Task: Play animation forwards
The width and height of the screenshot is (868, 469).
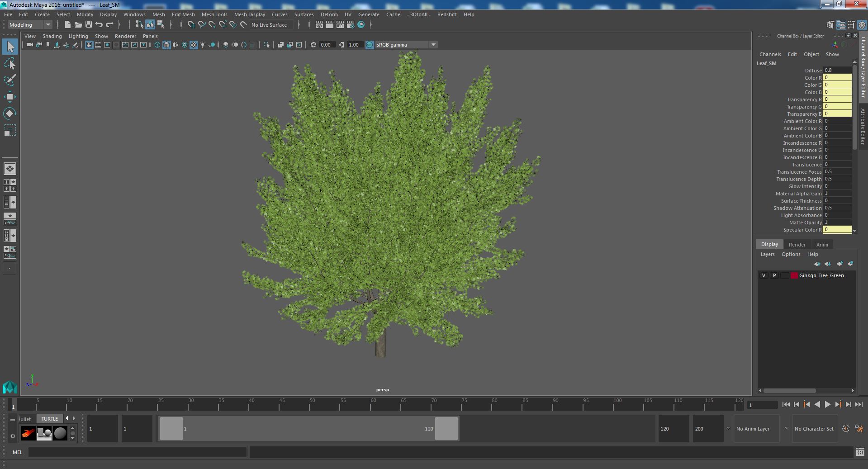Action: (827, 405)
